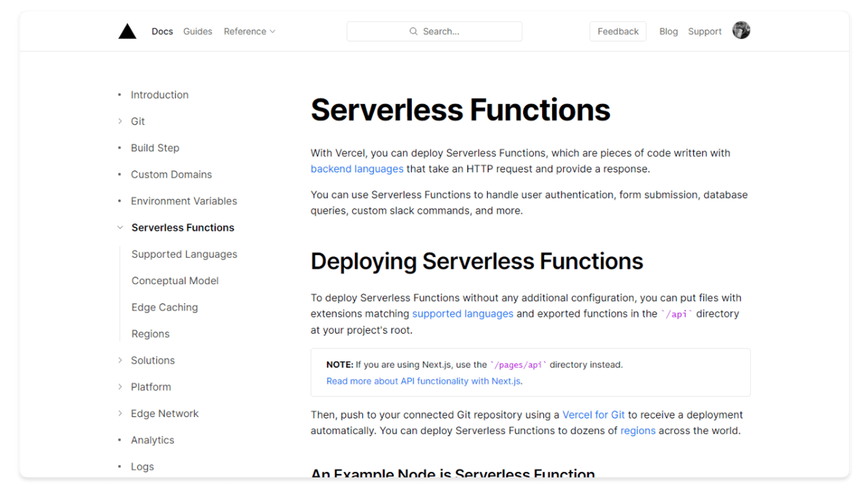
Task: Focus the Search input field
Action: point(434,31)
